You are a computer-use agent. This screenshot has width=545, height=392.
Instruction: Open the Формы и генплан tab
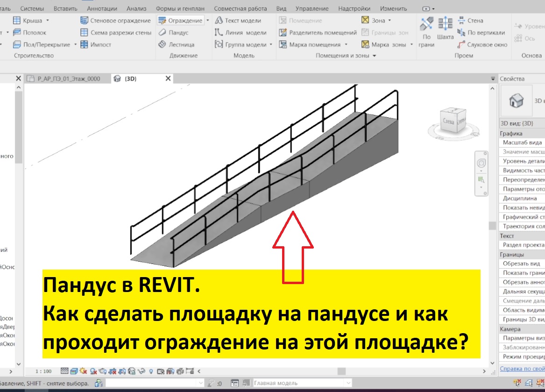coord(180,8)
